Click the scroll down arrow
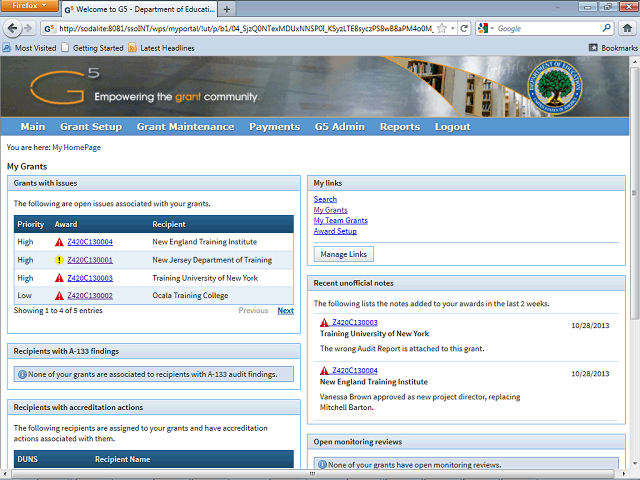 [634, 464]
